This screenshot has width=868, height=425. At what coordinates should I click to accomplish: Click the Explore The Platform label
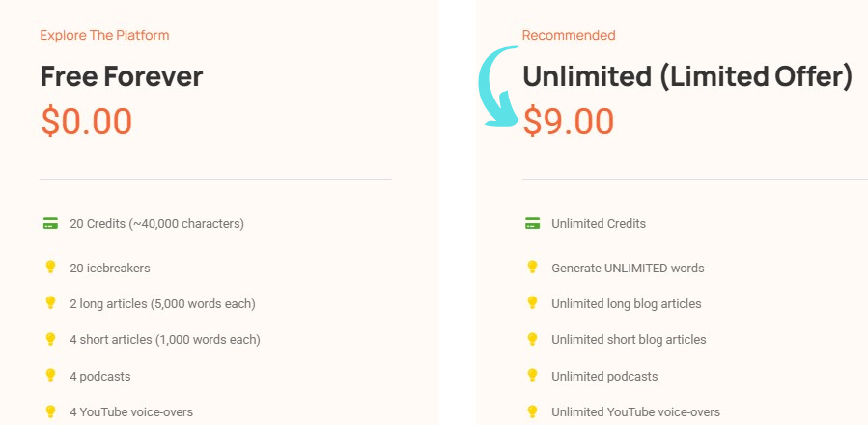coord(104,36)
